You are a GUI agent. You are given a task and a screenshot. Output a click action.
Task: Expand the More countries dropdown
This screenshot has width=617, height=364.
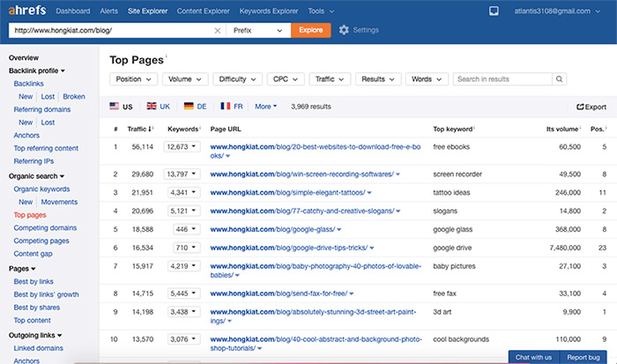click(x=265, y=107)
